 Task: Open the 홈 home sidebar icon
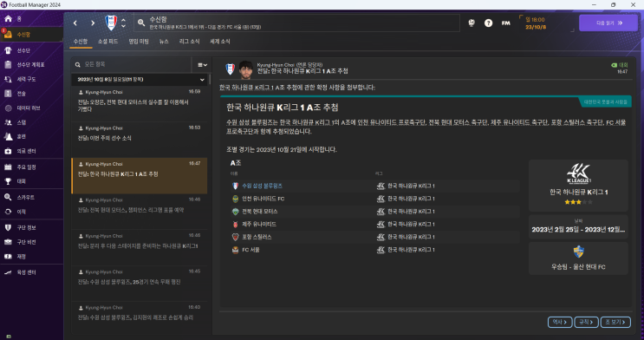(x=8, y=18)
